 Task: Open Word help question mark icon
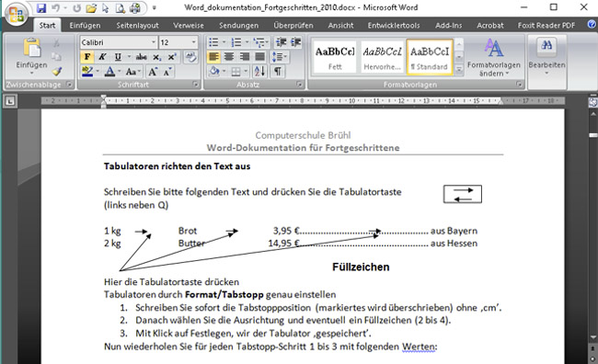click(x=592, y=25)
